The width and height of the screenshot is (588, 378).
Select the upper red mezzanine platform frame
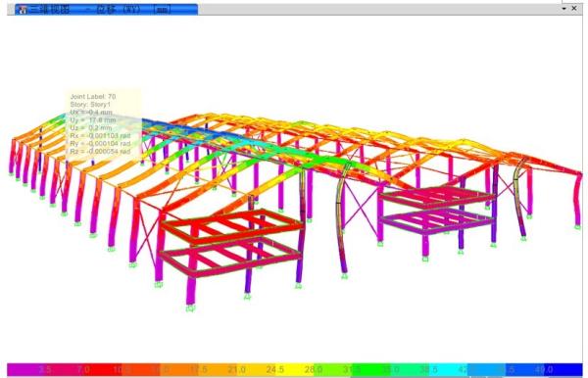coord(232,225)
